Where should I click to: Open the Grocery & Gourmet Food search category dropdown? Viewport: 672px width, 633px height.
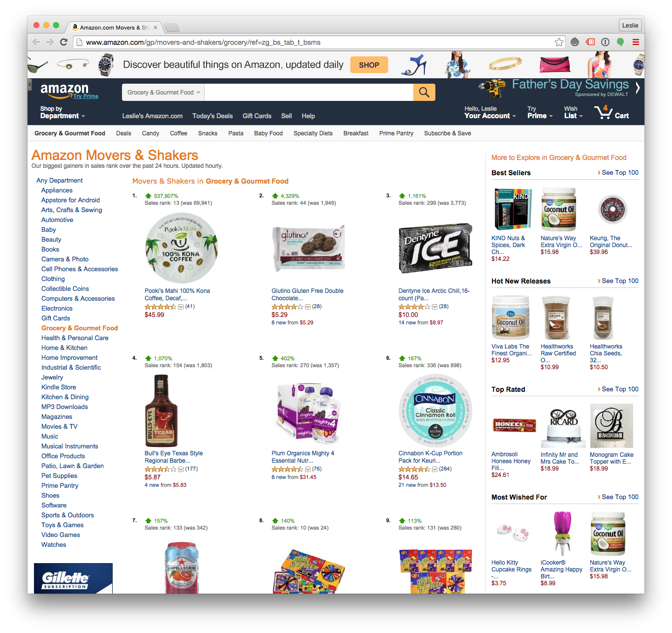[x=163, y=92]
